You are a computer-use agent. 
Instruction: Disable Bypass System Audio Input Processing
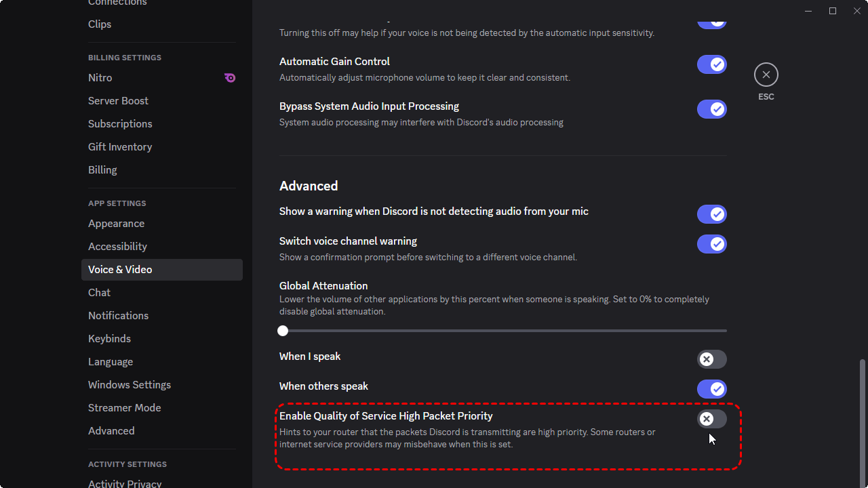(x=711, y=109)
